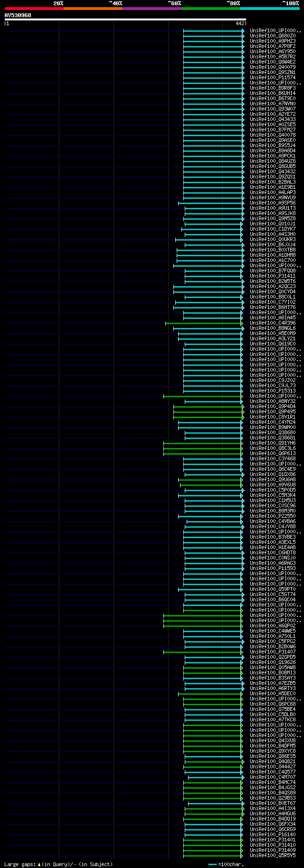Select hit label UniRef100_B9R8F3
This screenshot has height=868, width=304.
(273, 88)
